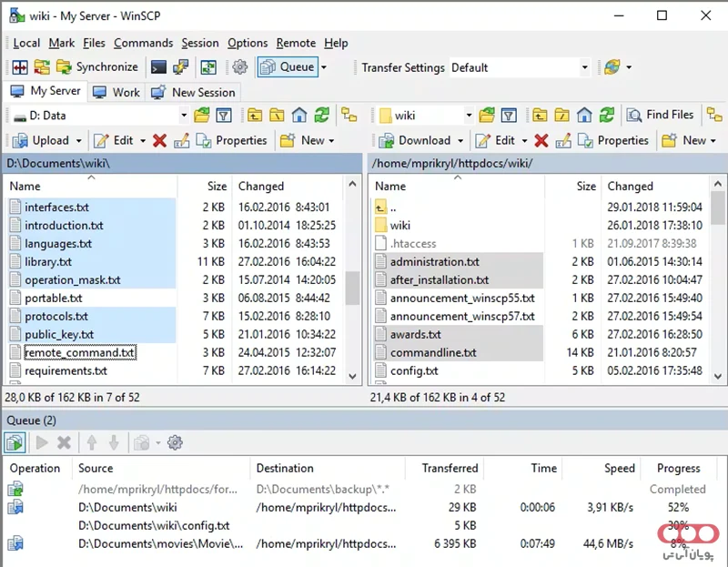Delete selected local files red X
This screenshot has width=728, height=567.
click(x=160, y=140)
